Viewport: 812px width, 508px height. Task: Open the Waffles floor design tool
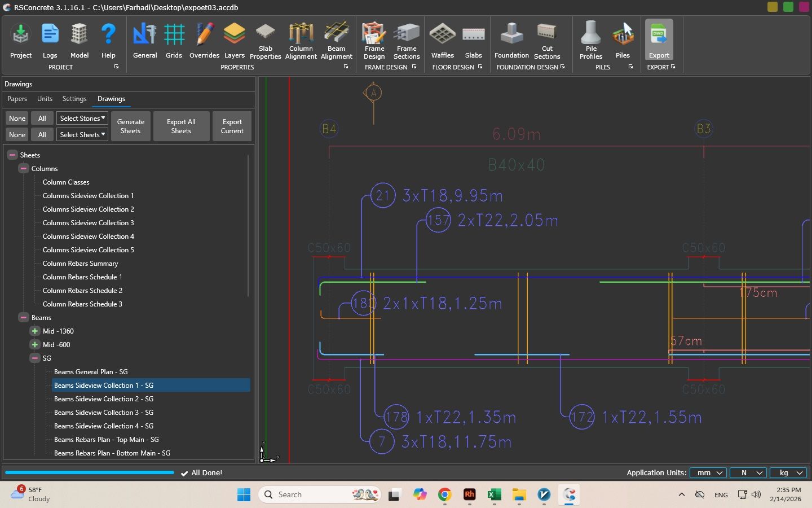tap(443, 41)
